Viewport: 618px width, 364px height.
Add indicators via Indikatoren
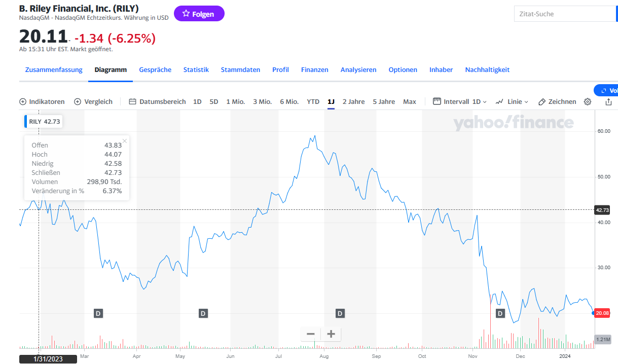42,101
